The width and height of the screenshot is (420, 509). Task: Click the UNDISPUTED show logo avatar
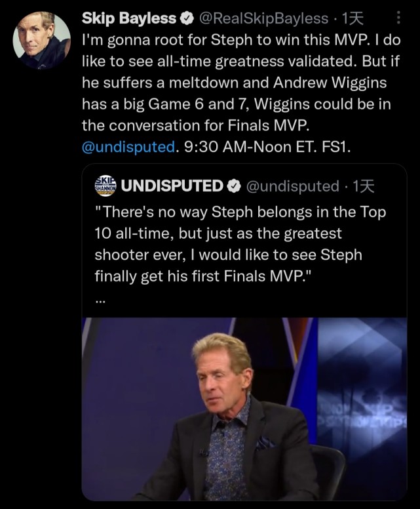pyautogui.click(x=105, y=185)
